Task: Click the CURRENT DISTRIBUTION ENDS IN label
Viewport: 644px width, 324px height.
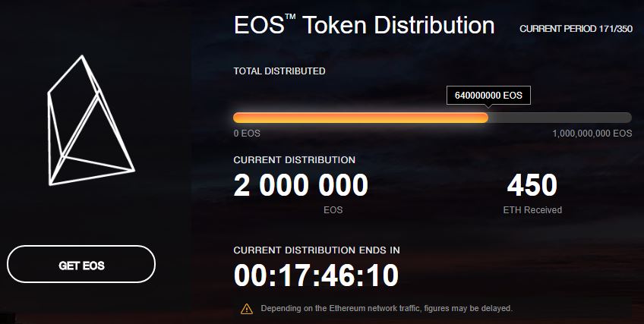Action: pos(317,250)
